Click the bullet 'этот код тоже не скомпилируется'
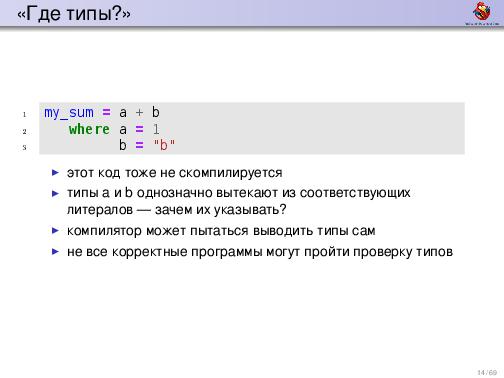The height and width of the screenshot is (378, 504). pyautogui.click(x=175, y=173)
